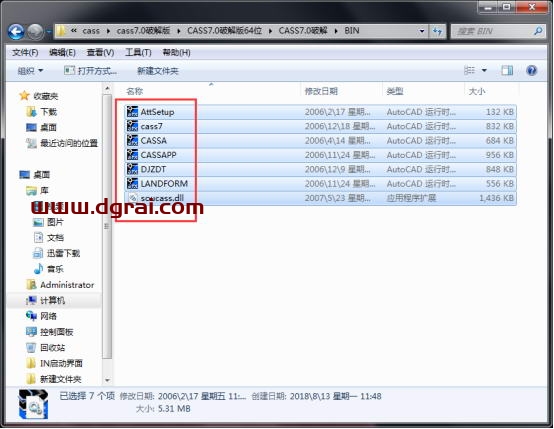Click the CASSA file icon
The height and width of the screenshot is (429, 554).
[132, 140]
